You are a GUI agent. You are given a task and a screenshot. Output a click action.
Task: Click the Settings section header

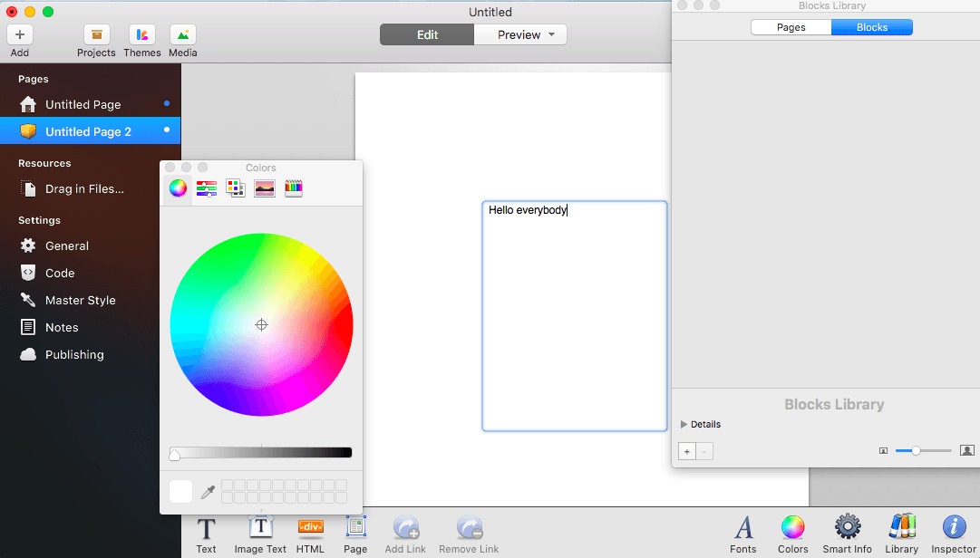click(39, 220)
